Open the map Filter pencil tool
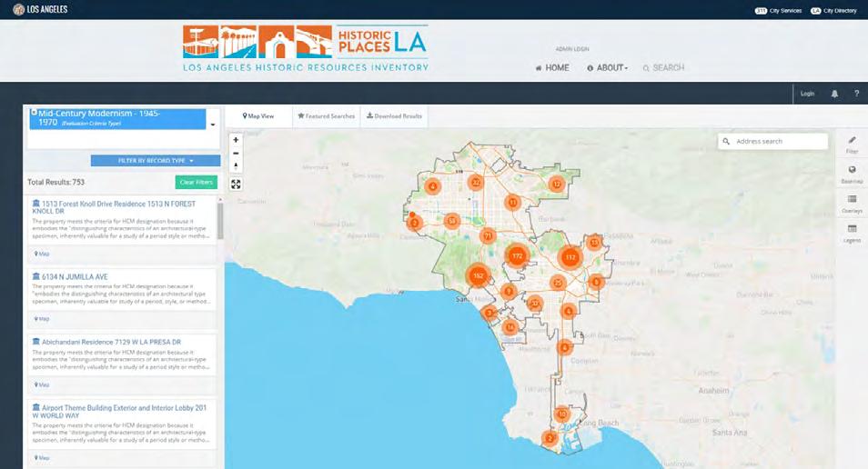 (x=852, y=145)
